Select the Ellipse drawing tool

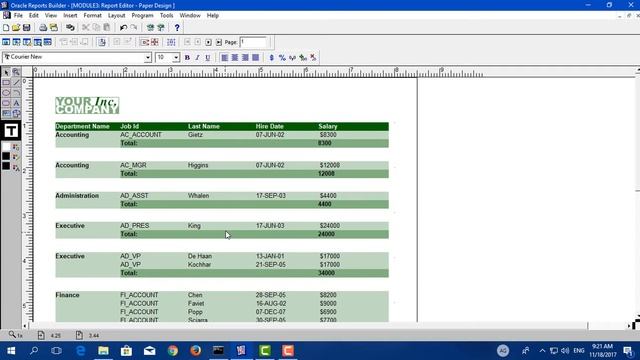[x=6, y=93]
